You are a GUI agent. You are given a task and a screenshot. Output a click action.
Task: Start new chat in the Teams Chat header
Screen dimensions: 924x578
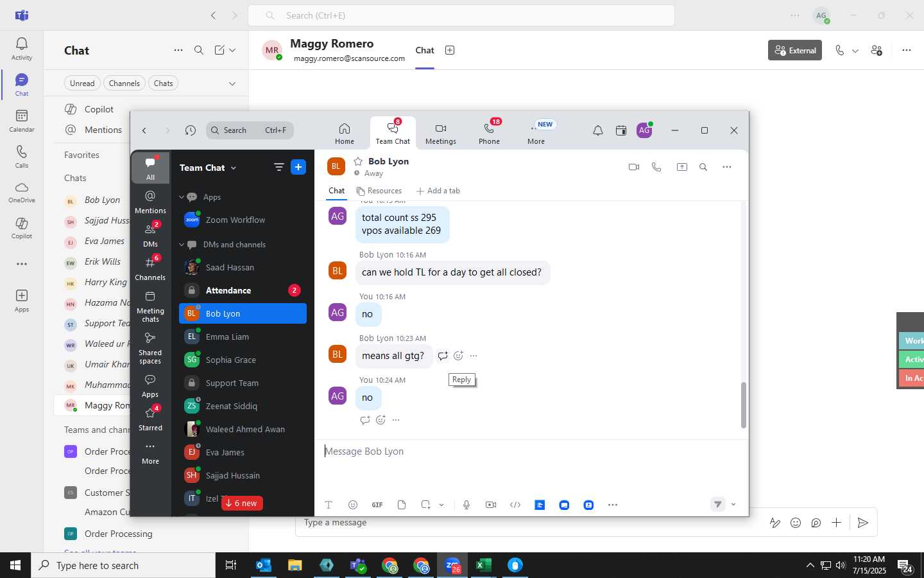pos(219,50)
